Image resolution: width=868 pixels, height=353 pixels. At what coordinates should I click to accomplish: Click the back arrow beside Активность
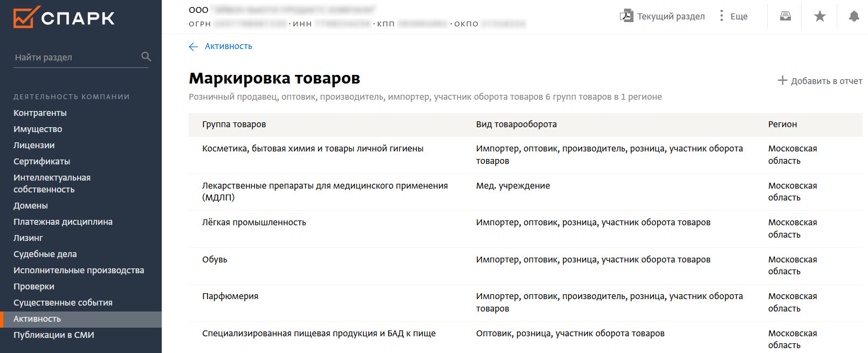194,47
